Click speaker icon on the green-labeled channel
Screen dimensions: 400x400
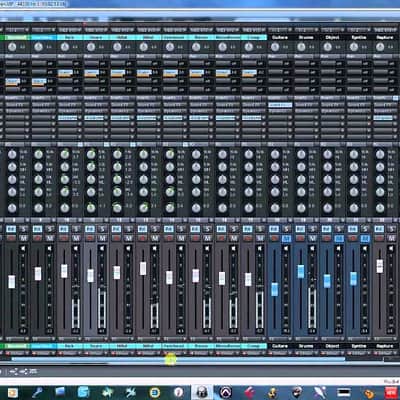[x=23, y=249]
